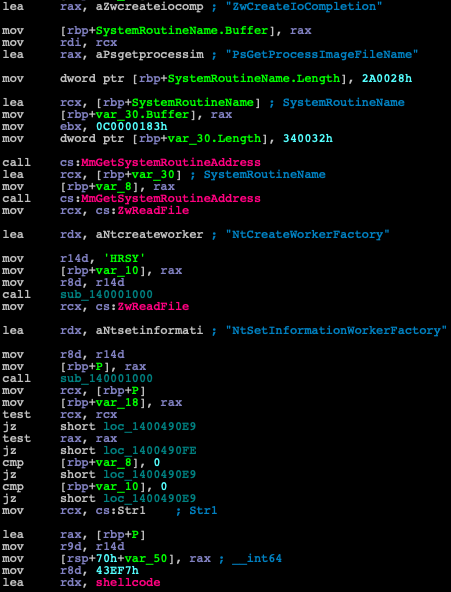
Task: Follow the loc_1400490FE jump target
Action: click(150, 450)
